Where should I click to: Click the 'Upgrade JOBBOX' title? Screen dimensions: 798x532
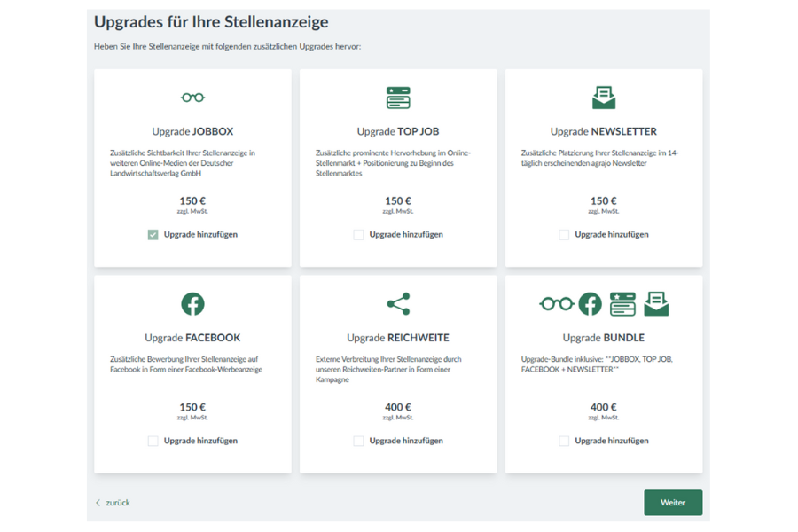click(192, 131)
